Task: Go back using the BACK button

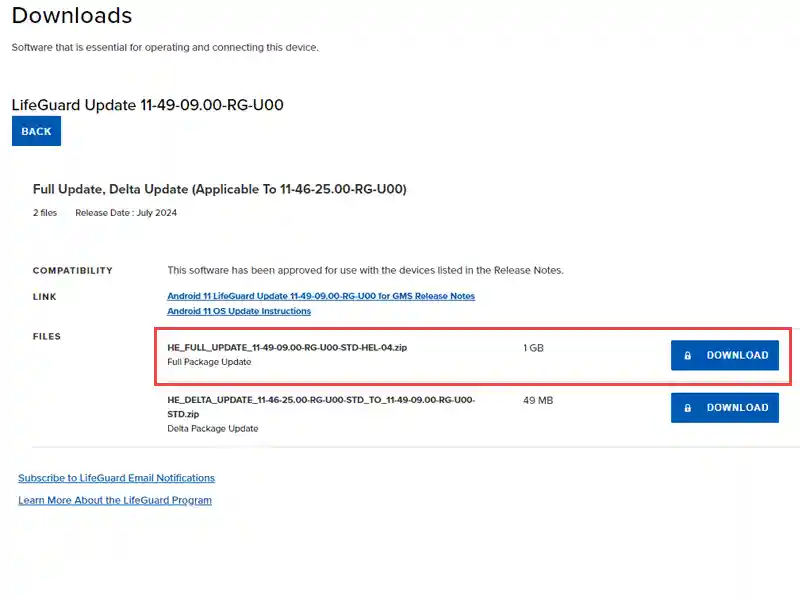Action: pyautogui.click(x=36, y=131)
